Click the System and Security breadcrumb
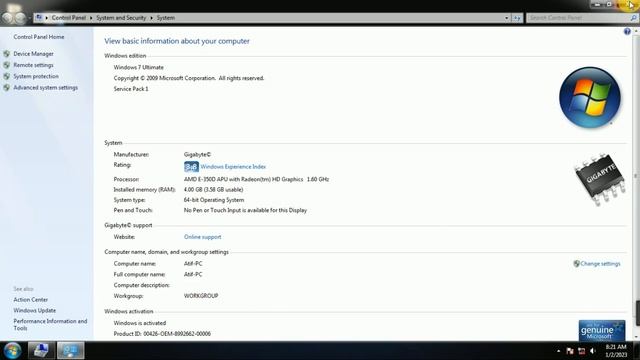This screenshot has width=640, height=360. (121, 18)
